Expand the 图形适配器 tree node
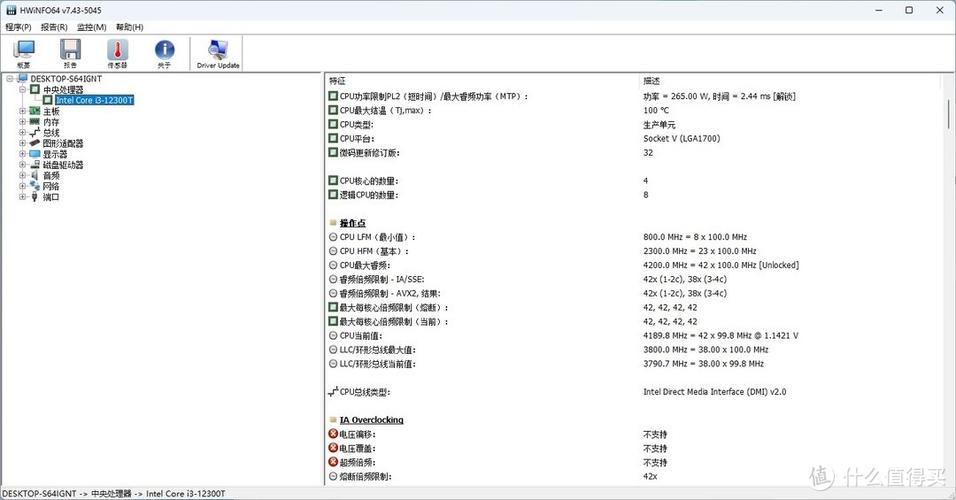956x500 pixels. click(x=23, y=143)
